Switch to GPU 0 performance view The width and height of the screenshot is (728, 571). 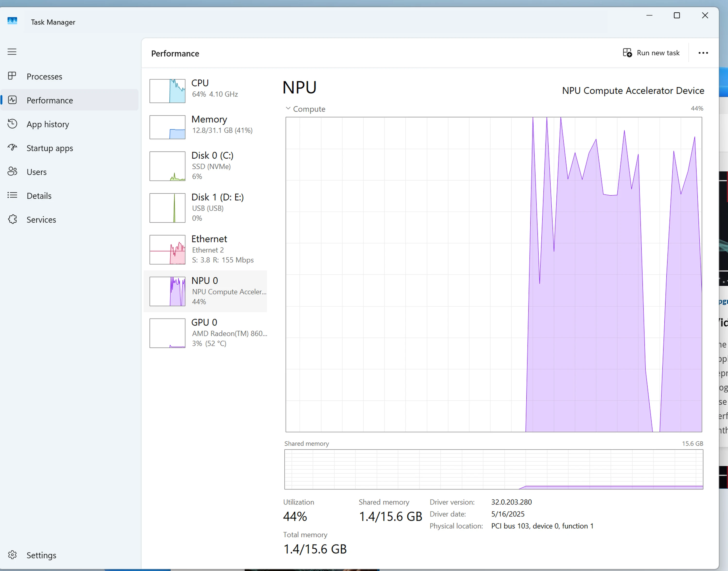point(206,333)
